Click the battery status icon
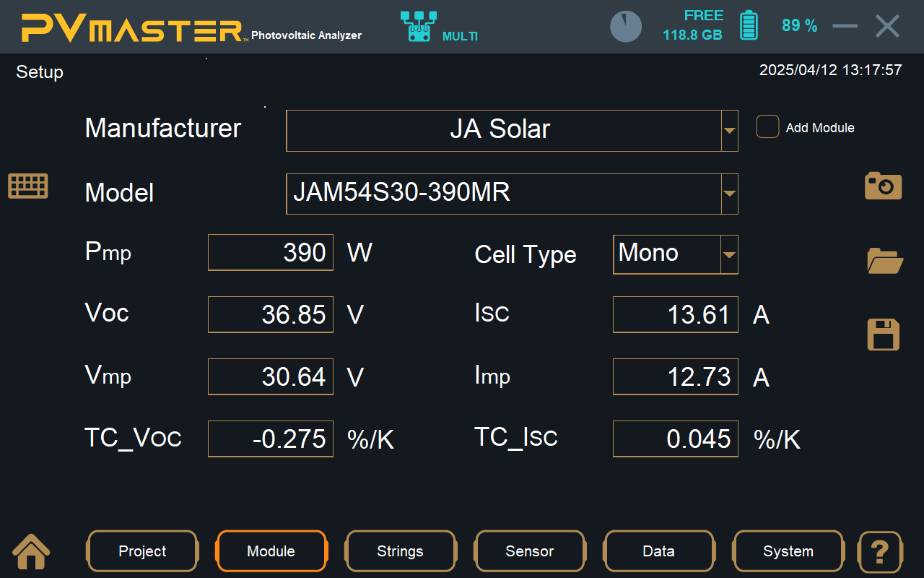This screenshot has width=924, height=578. coord(749,25)
